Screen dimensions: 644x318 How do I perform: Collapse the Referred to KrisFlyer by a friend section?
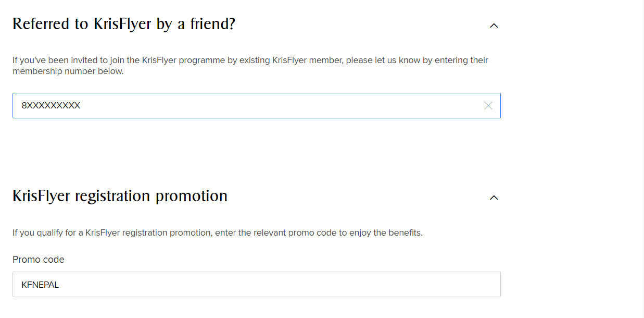[494, 26]
